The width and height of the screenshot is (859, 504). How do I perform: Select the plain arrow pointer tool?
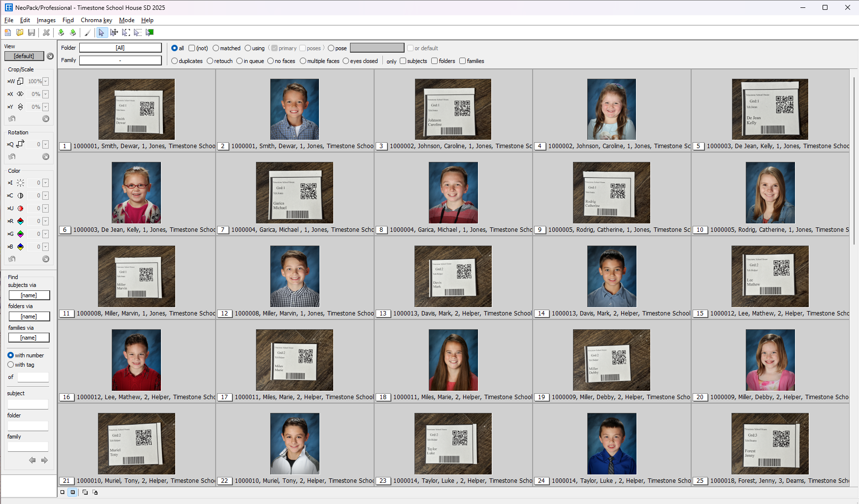[x=101, y=32]
